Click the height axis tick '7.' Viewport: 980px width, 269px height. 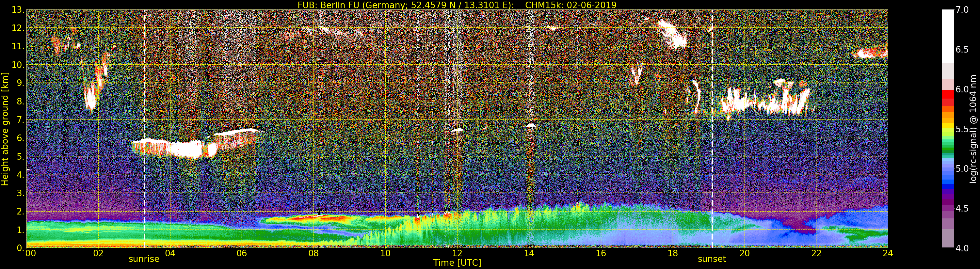(20, 120)
